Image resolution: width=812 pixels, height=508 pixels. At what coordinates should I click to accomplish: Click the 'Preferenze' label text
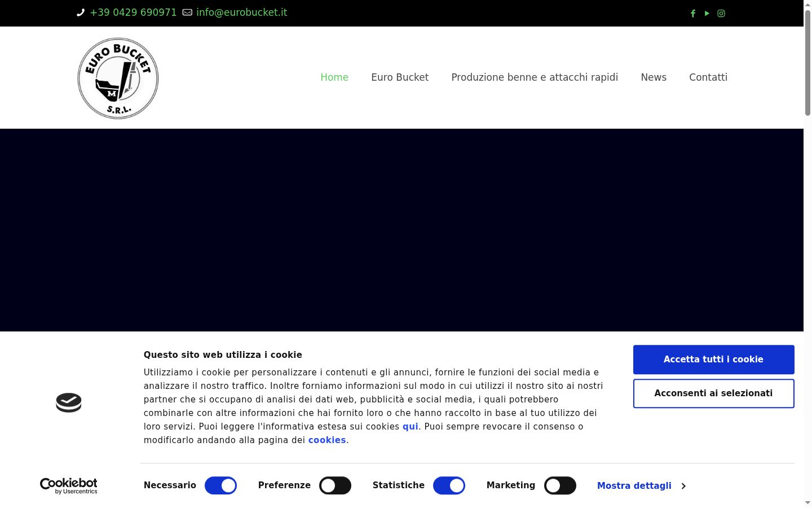point(284,485)
